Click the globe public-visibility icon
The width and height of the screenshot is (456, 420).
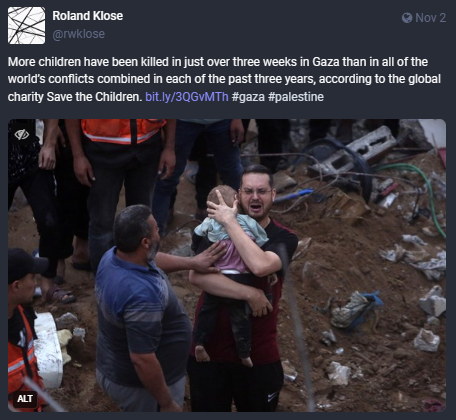tap(407, 18)
